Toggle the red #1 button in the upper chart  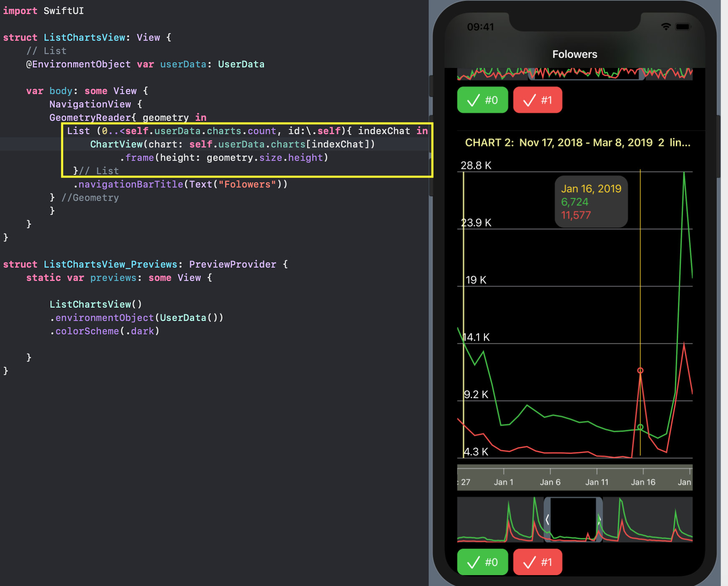pyautogui.click(x=537, y=100)
